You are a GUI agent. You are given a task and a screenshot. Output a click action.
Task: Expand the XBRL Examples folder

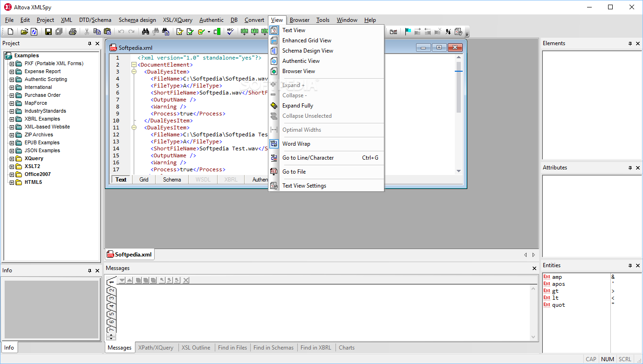tap(12, 119)
